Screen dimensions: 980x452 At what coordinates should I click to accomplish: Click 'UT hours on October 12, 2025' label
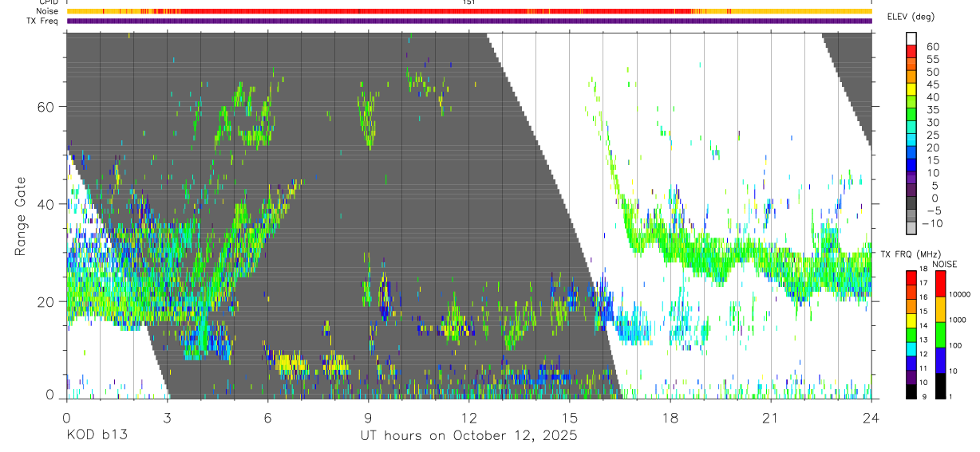[x=468, y=435]
